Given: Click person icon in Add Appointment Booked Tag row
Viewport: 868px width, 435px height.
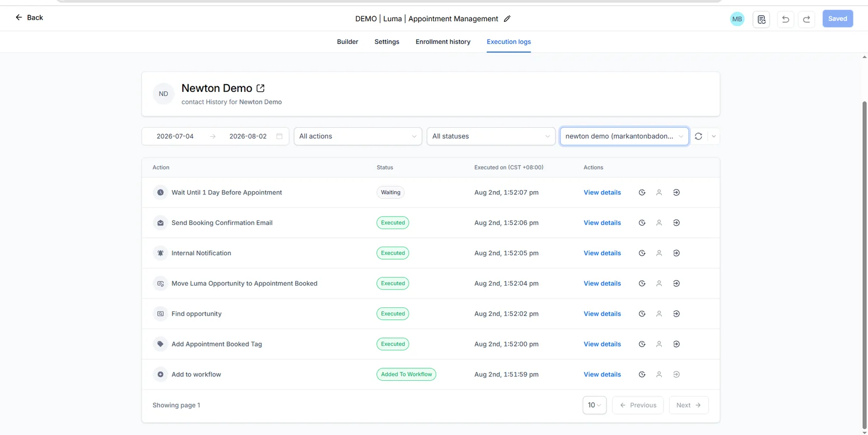Looking at the screenshot, I should pos(659,344).
